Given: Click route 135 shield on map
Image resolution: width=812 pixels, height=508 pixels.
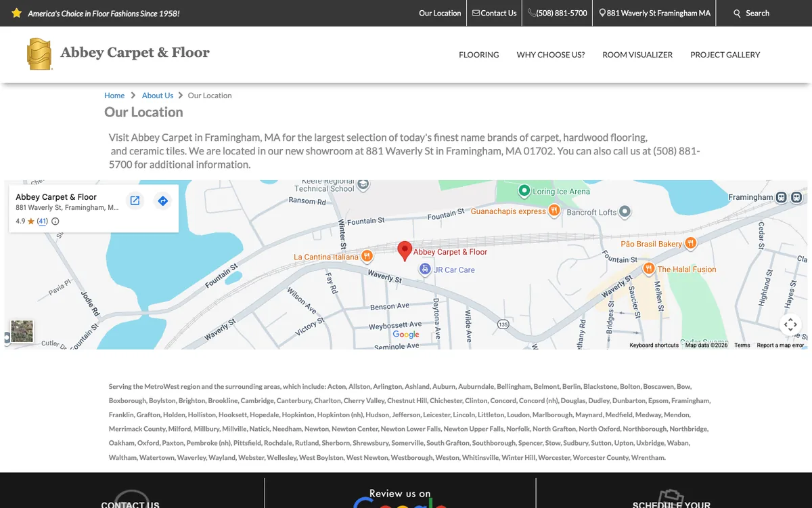Looking at the screenshot, I should (x=503, y=325).
